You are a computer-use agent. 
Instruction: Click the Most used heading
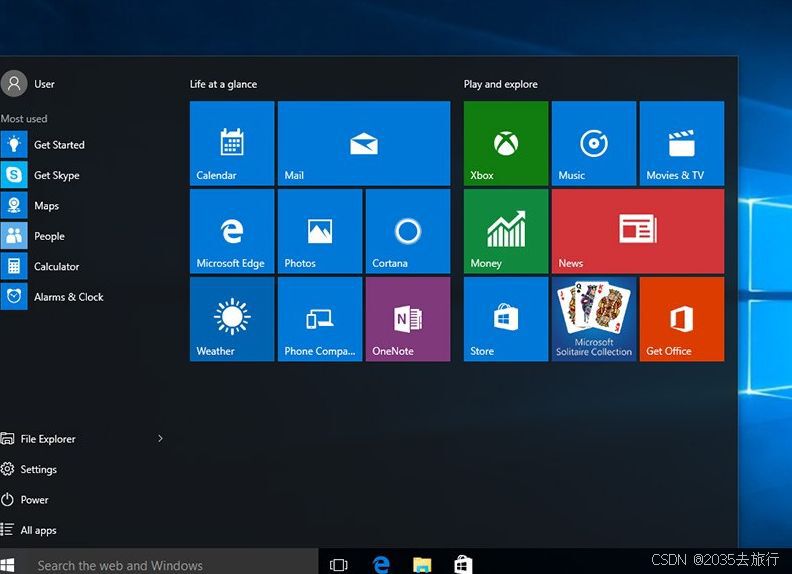point(24,119)
